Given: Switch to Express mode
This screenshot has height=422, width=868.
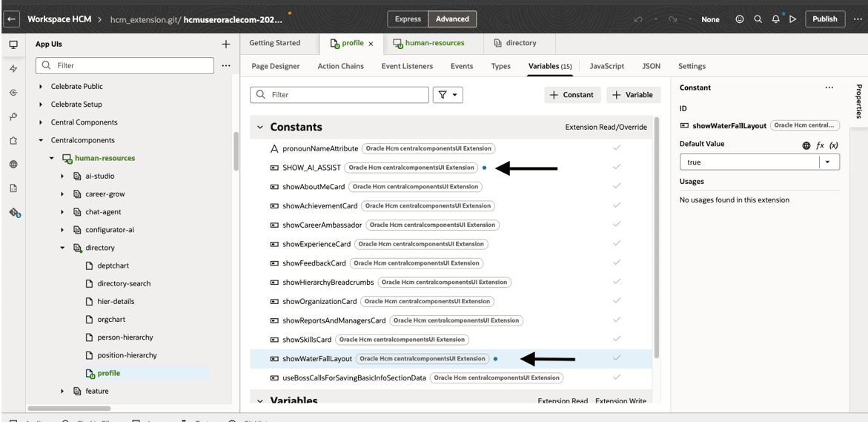Looking at the screenshot, I should (x=408, y=19).
